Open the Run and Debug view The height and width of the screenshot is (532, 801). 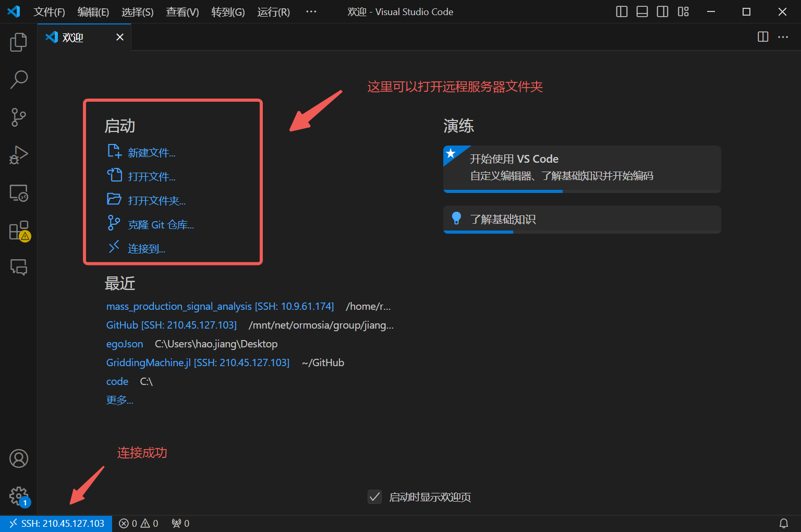[x=19, y=155]
